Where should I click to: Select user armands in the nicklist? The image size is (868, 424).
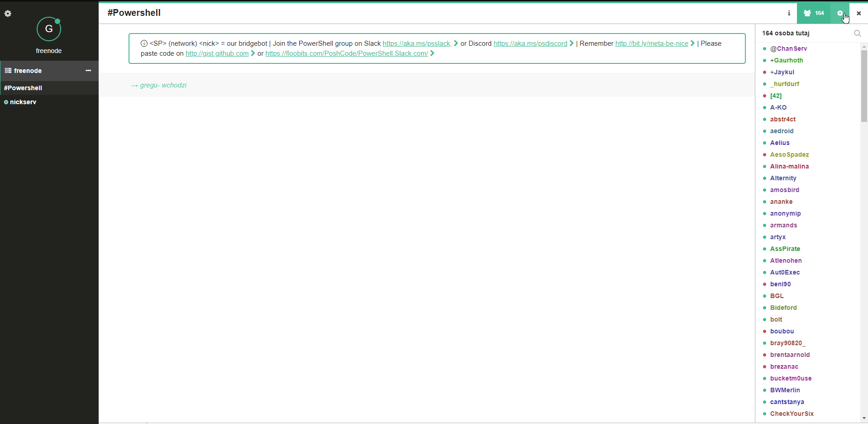784,225
